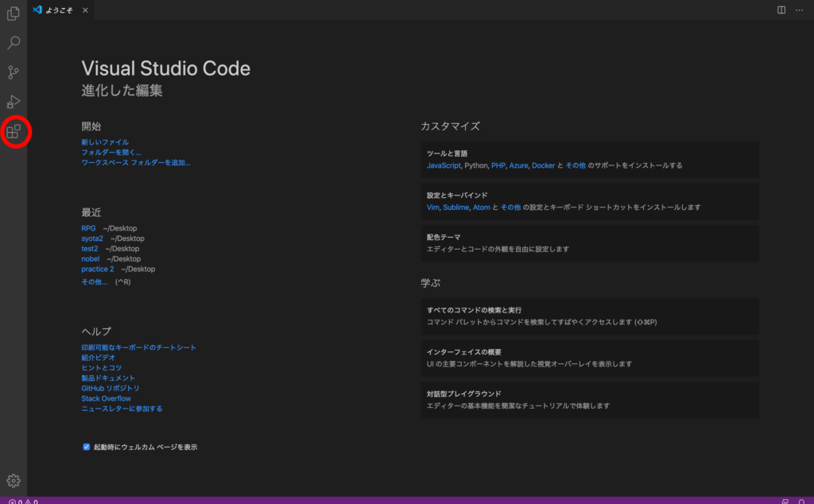Click ワークスペース フォルダーを追加... link
This screenshot has width=814, height=504.
pyautogui.click(x=136, y=162)
